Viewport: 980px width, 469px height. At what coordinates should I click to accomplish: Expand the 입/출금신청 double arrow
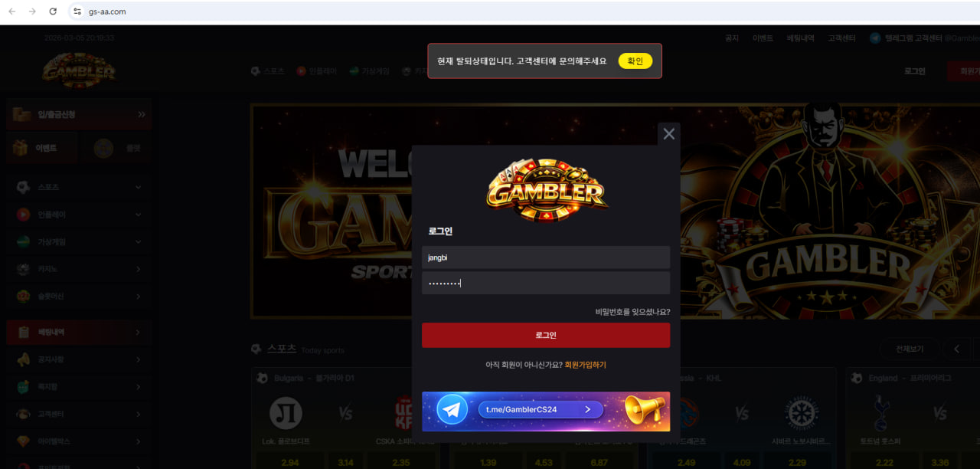pyautogui.click(x=142, y=114)
